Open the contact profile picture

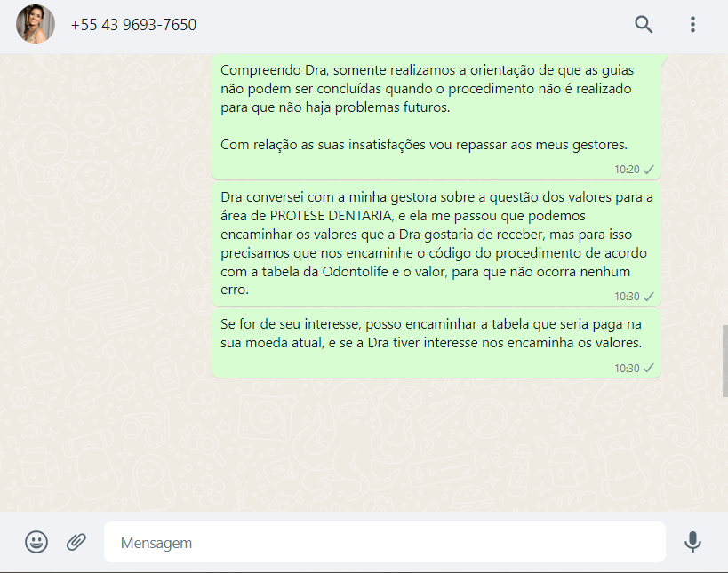pyautogui.click(x=36, y=24)
